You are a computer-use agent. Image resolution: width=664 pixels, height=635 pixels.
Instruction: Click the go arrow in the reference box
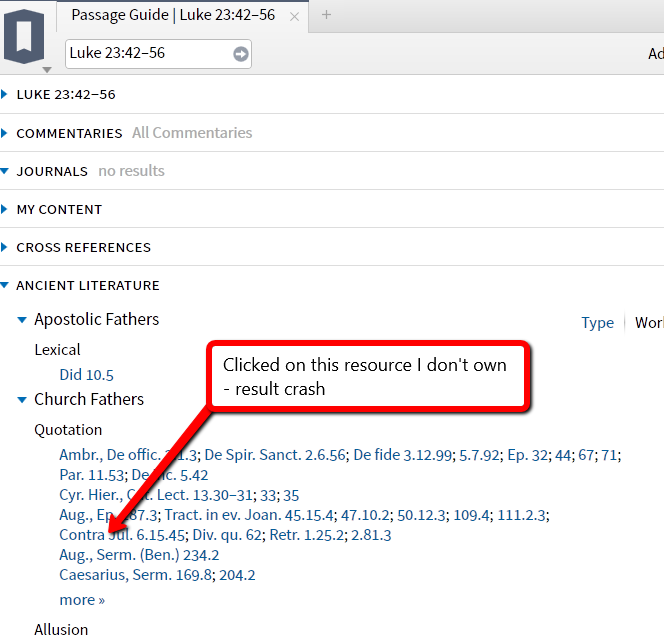(241, 54)
